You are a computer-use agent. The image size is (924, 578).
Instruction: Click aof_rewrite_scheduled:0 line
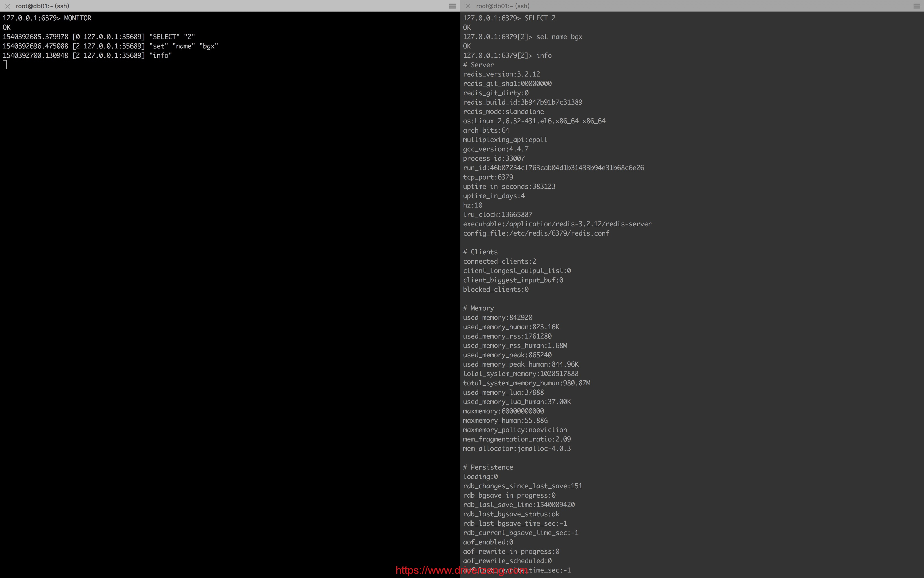pos(507,561)
